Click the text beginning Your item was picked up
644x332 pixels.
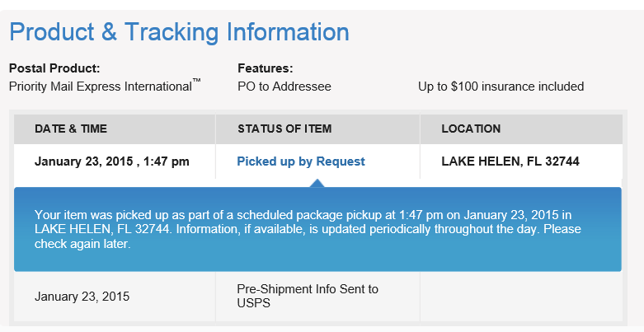pos(308,229)
